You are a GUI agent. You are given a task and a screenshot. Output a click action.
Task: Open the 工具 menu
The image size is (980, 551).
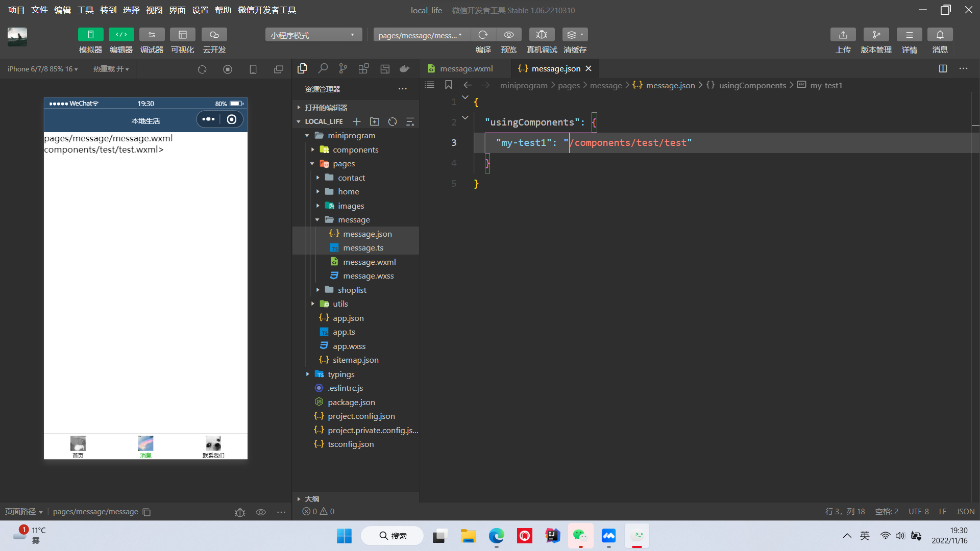pyautogui.click(x=85, y=10)
